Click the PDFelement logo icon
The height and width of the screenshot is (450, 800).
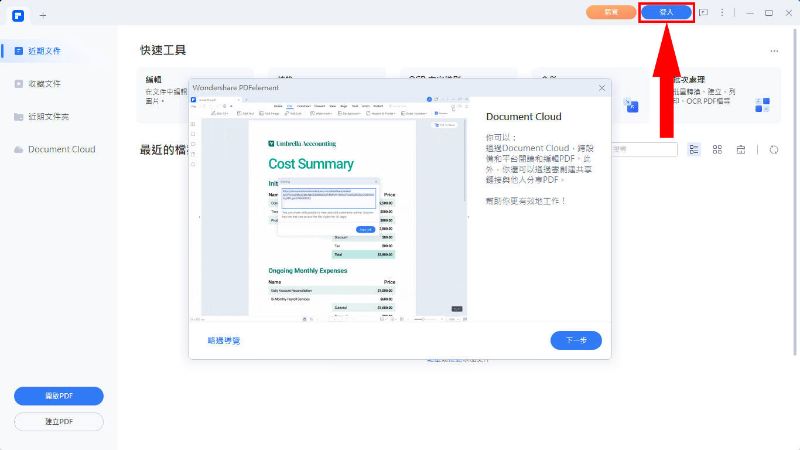(x=18, y=15)
